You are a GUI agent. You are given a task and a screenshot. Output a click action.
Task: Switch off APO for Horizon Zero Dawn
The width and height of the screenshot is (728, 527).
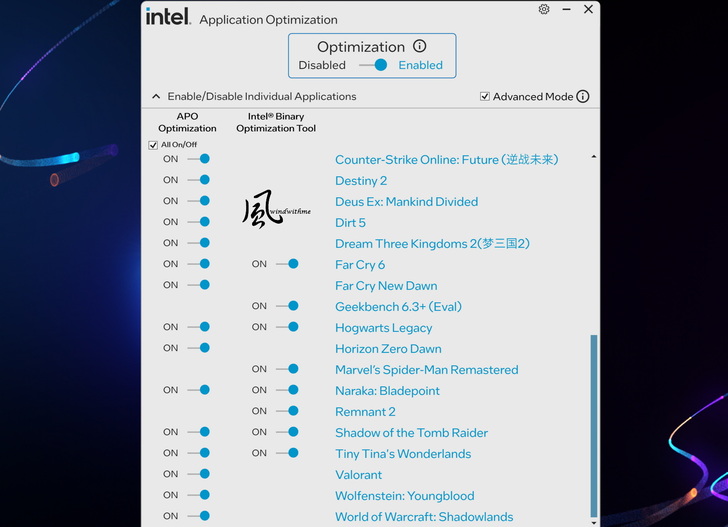[198, 348]
